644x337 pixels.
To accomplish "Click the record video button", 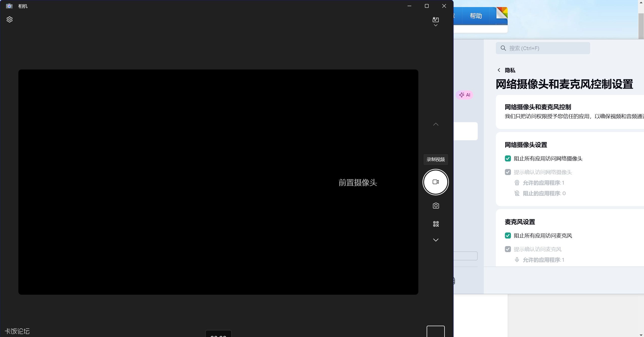I will [436, 182].
